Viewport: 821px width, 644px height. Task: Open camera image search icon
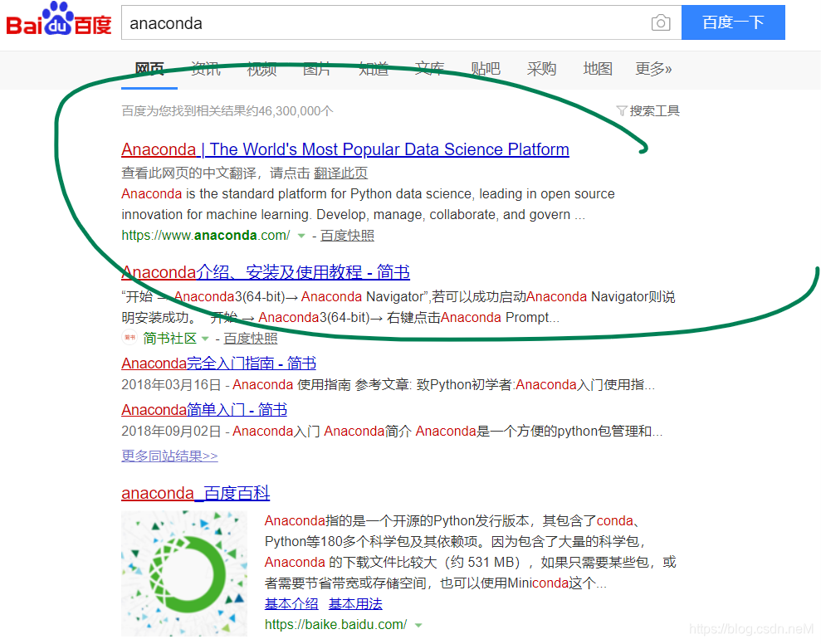coord(661,22)
